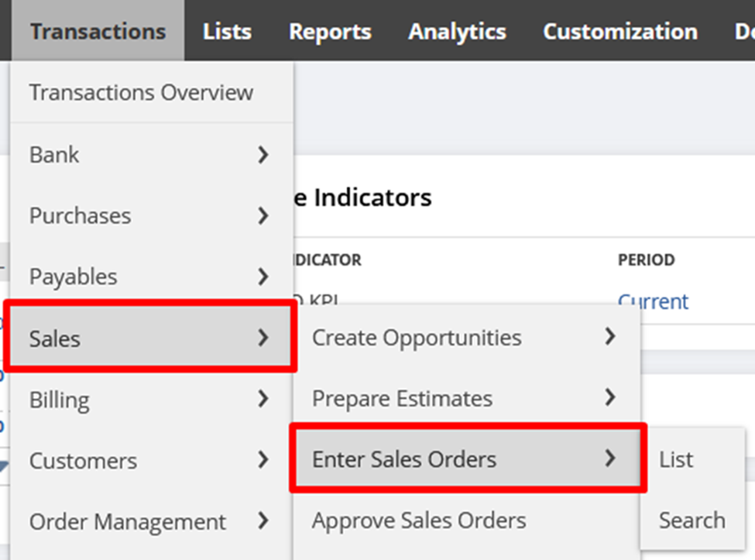Open the Lists menu tab
The height and width of the screenshot is (560, 755).
(x=227, y=32)
